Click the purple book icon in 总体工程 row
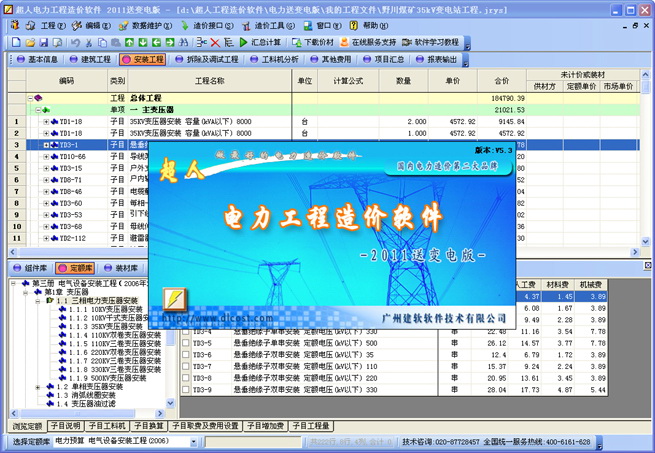This screenshot has height=453, width=655. pyautogui.click(x=38, y=98)
